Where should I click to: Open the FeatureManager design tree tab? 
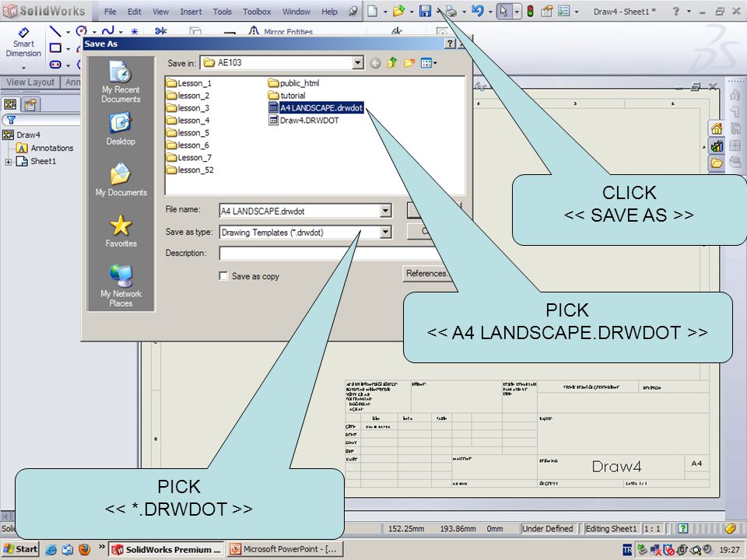10,104
